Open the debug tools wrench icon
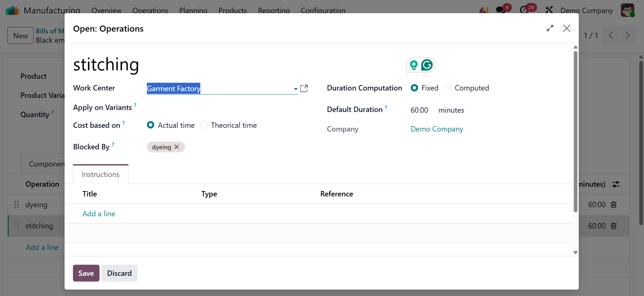This screenshot has width=644, height=296. point(549,10)
